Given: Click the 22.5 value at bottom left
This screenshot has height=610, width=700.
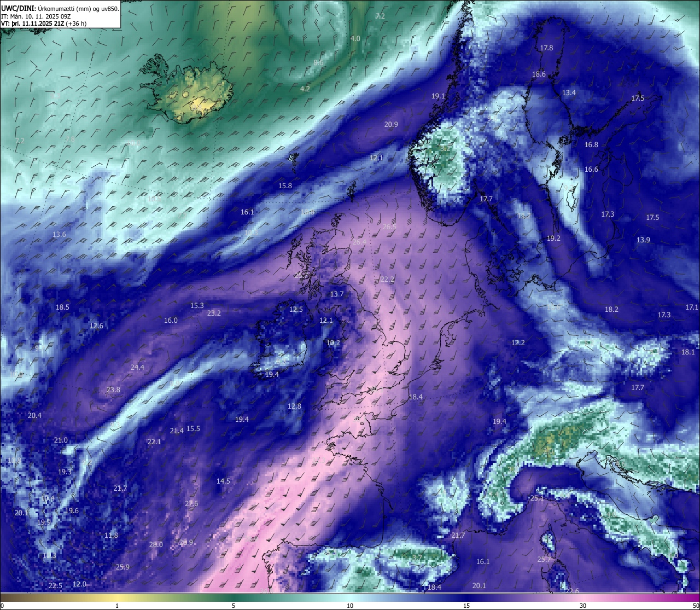Looking at the screenshot, I should point(55,586).
